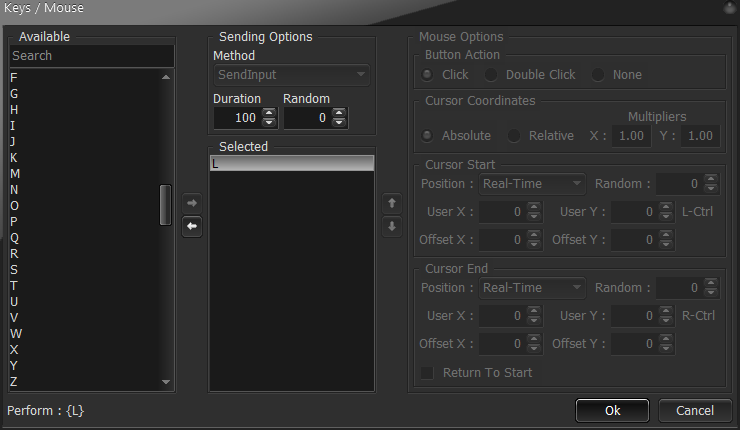
Task: Increase Duration with spinner up arrow
Action: click(269, 113)
